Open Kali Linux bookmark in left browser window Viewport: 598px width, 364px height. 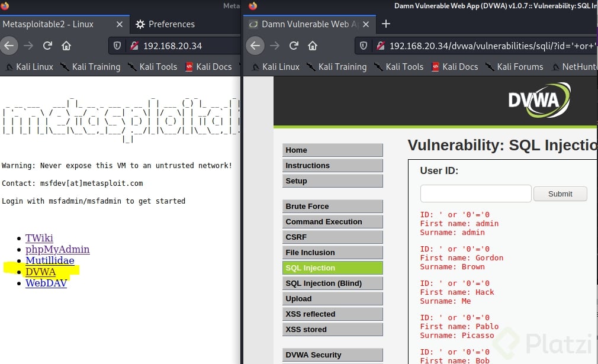point(30,67)
